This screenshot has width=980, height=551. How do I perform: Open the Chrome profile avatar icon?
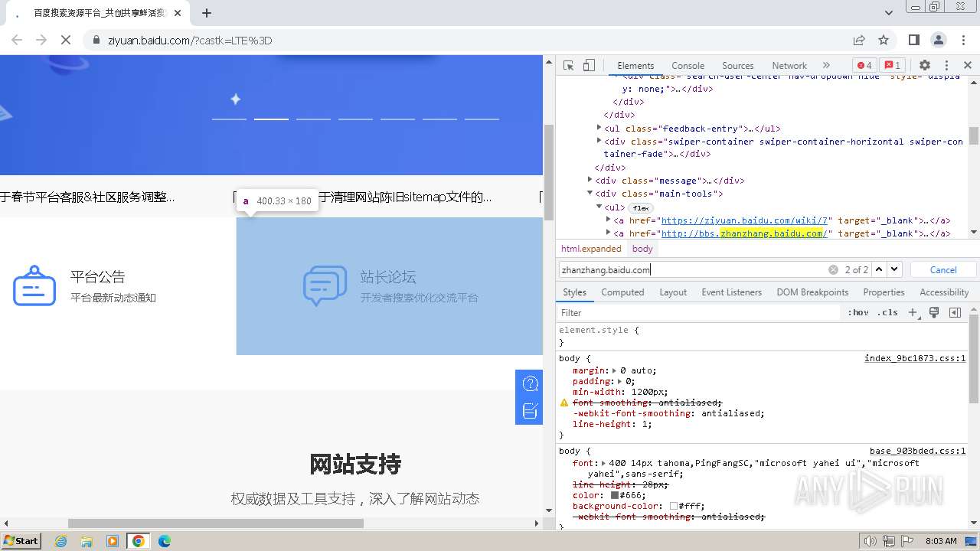[x=938, y=40]
